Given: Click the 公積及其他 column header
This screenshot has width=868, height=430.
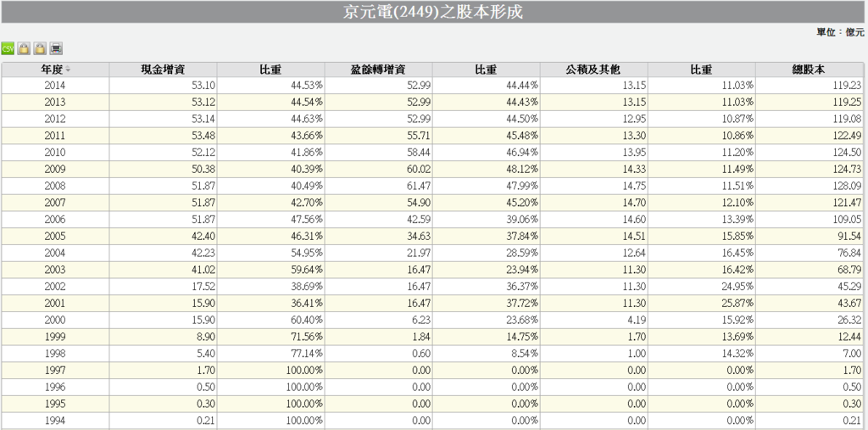Looking at the screenshot, I should 593,70.
